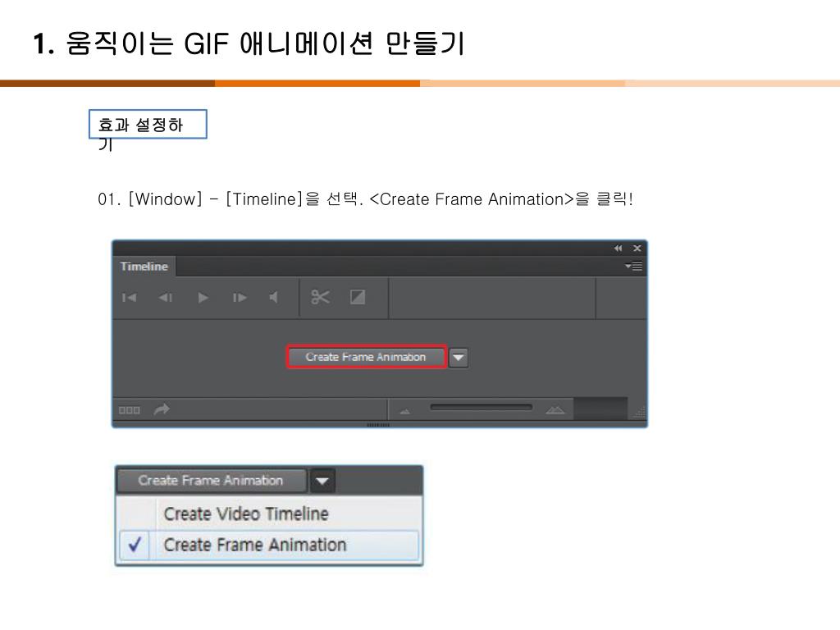
Task: Open Timeline panel flyout menu icon
Action: [634, 267]
